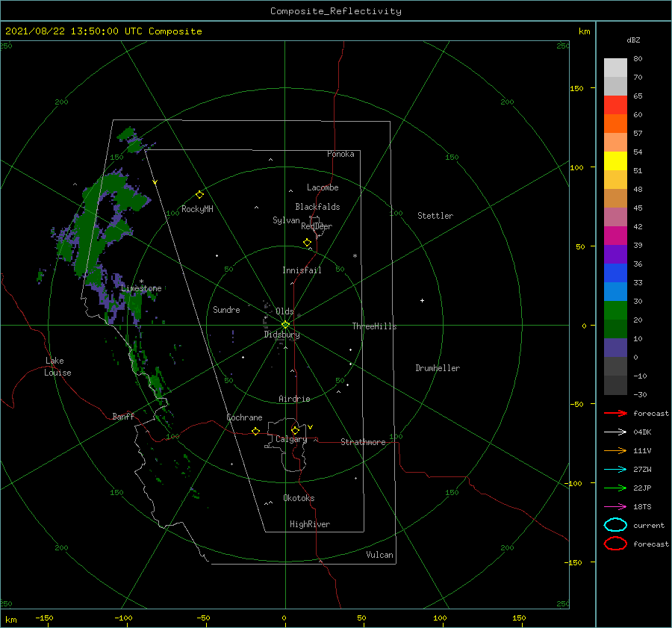Screen dimensions: 672x628
Task: Select the orange 111V arrow symbol
Action: 615,450
